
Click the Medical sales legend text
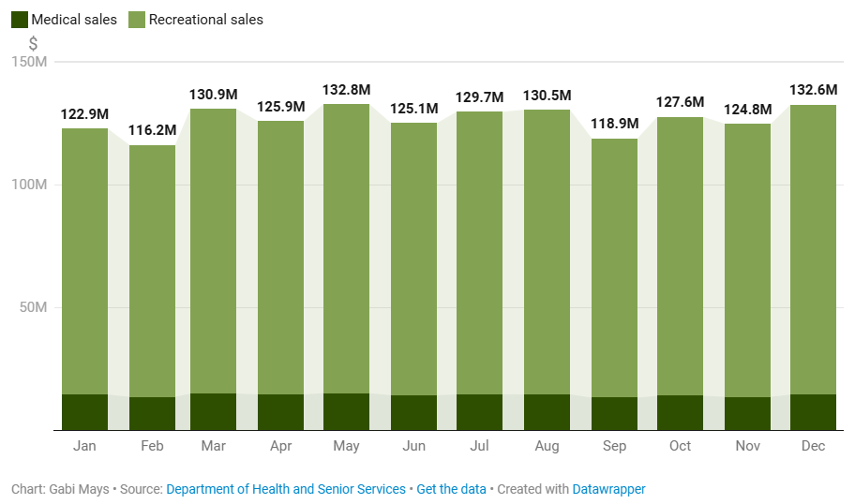[x=74, y=19]
